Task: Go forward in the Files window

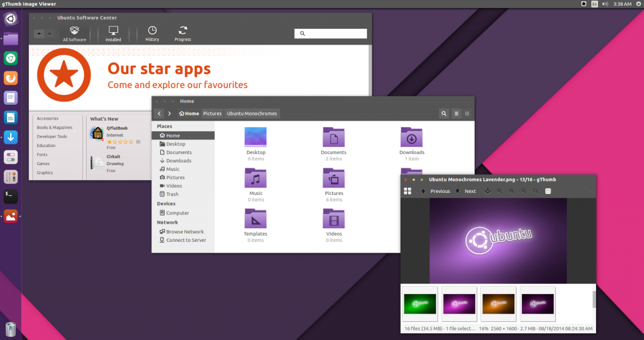Action: (x=169, y=113)
